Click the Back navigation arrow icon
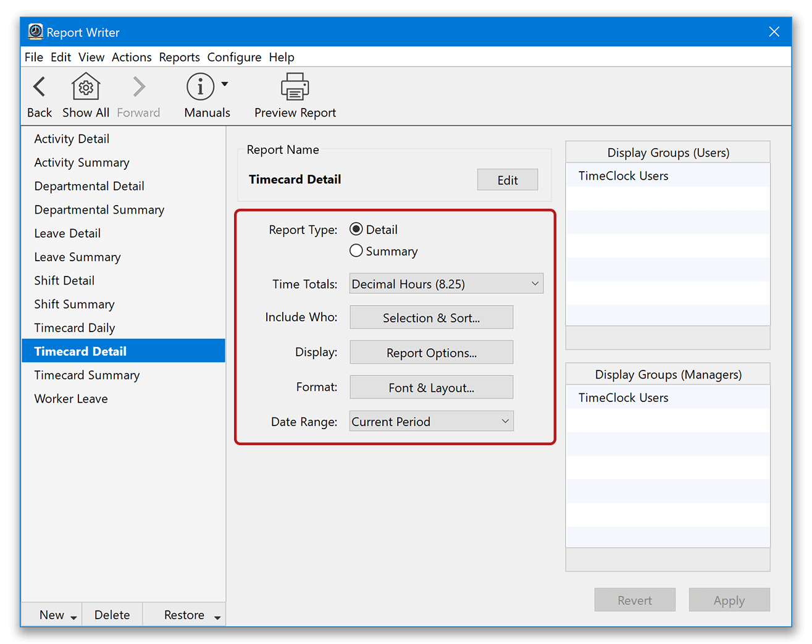The height and width of the screenshot is (644, 812). (x=39, y=86)
